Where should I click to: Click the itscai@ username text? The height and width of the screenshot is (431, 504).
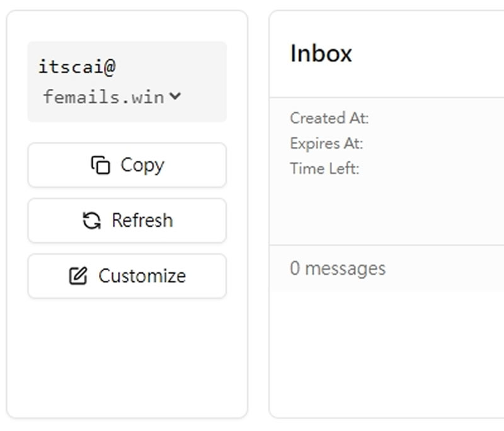(77, 67)
